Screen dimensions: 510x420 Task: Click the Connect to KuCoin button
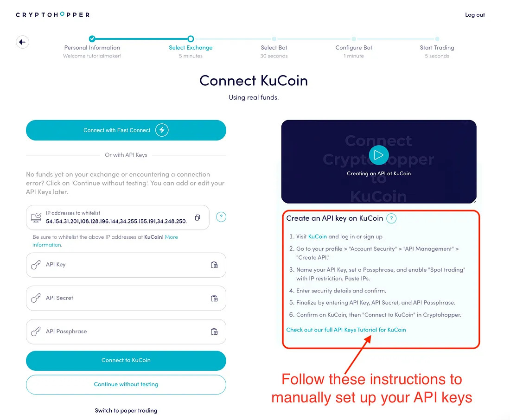click(126, 361)
